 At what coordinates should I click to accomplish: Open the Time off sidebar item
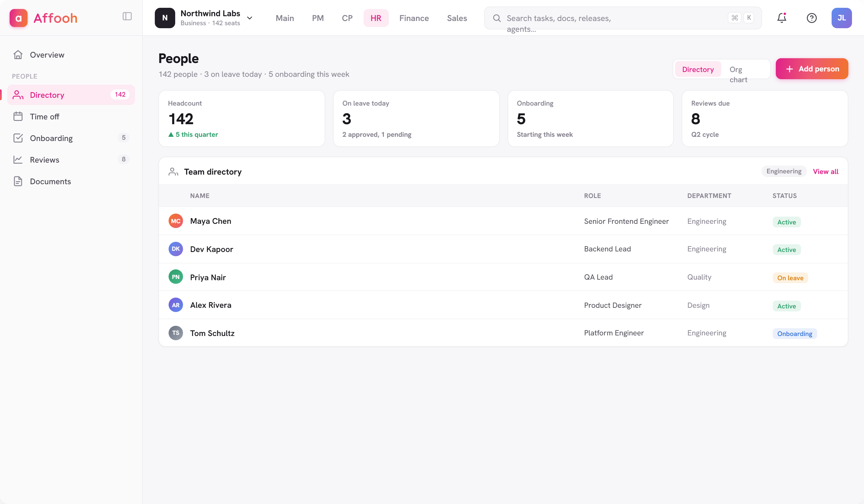coord(71,117)
